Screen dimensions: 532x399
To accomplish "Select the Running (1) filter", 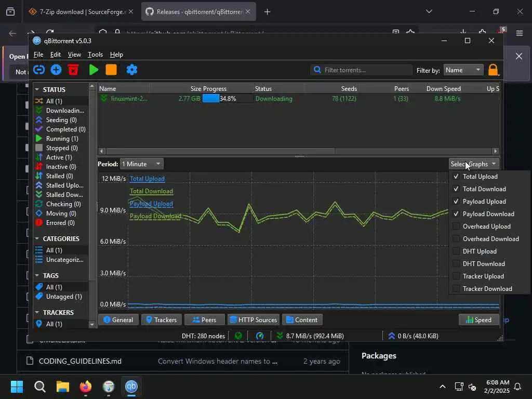I will 60,138.
